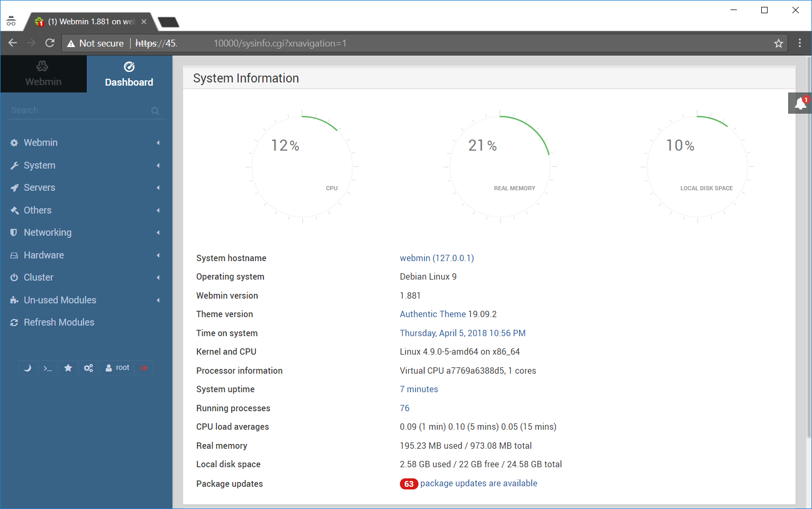Bookmark page with the star icon

point(779,43)
